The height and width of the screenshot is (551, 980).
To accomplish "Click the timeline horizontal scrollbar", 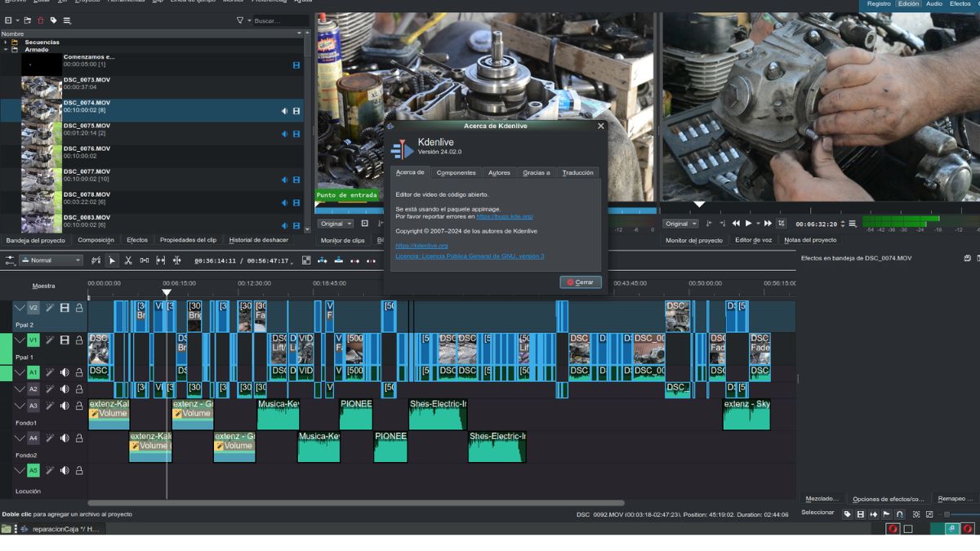I will (x=356, y=503).
